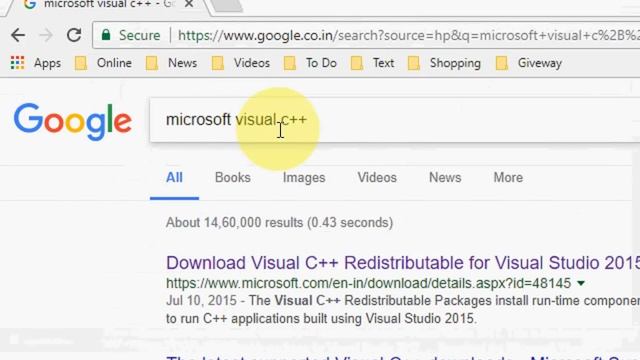
Task: Open the Videos bookmarks folder
Action: [241, 63]
